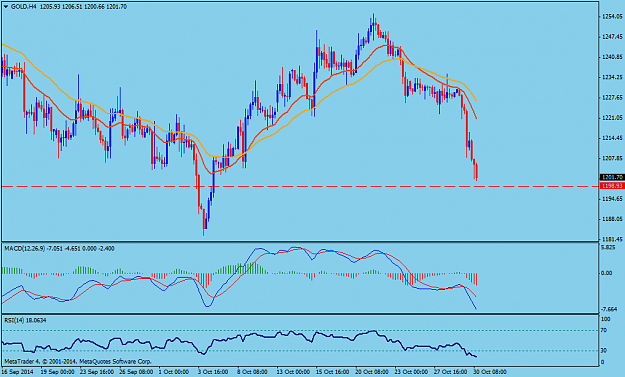Click the 30 Oct 08:00 time label
The height and width of the screenshot is (377, 625).
pyautogui.click(x=489, y=372)
